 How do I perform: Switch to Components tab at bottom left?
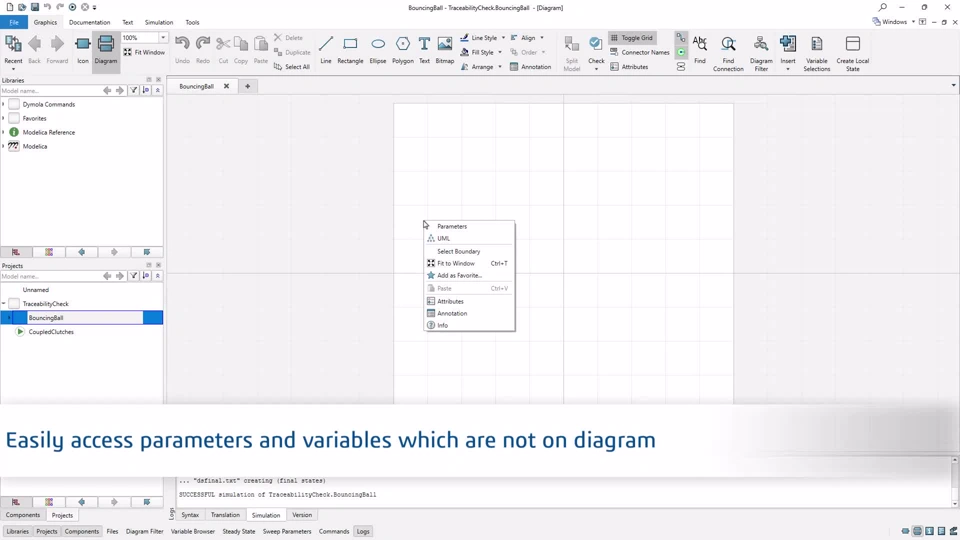point(23,515)
